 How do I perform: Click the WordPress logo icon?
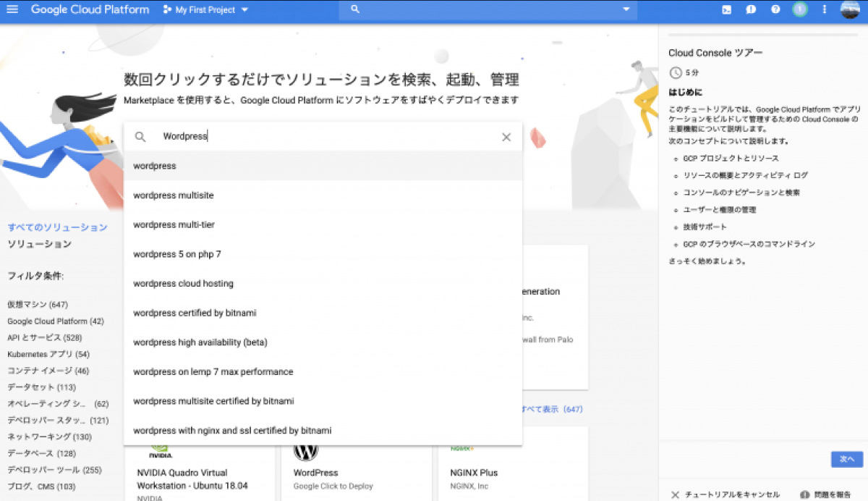click(x=306, y=450)
